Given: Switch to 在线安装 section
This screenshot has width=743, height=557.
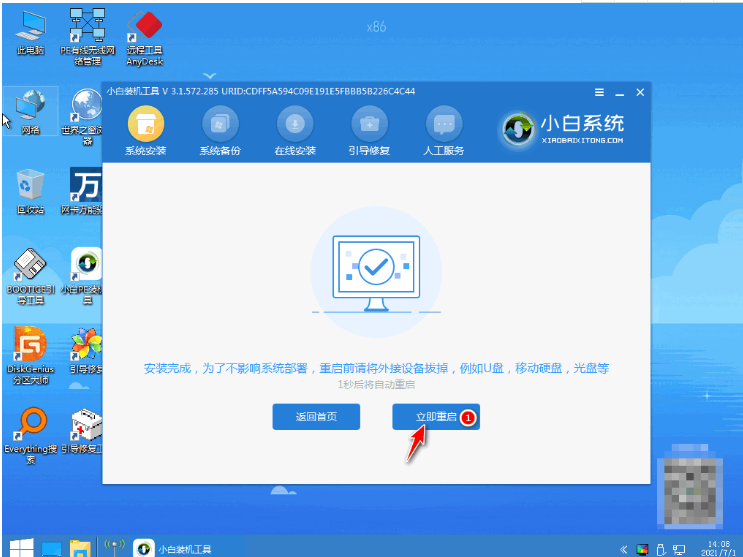Looking at the screenshot, I should [x=295, y=125].
